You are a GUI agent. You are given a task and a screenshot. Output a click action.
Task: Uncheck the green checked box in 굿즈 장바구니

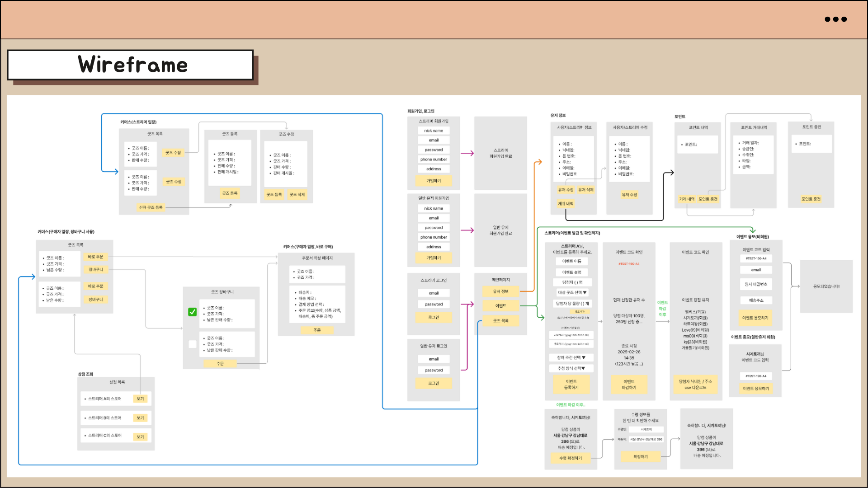click(x=193, y=312)
